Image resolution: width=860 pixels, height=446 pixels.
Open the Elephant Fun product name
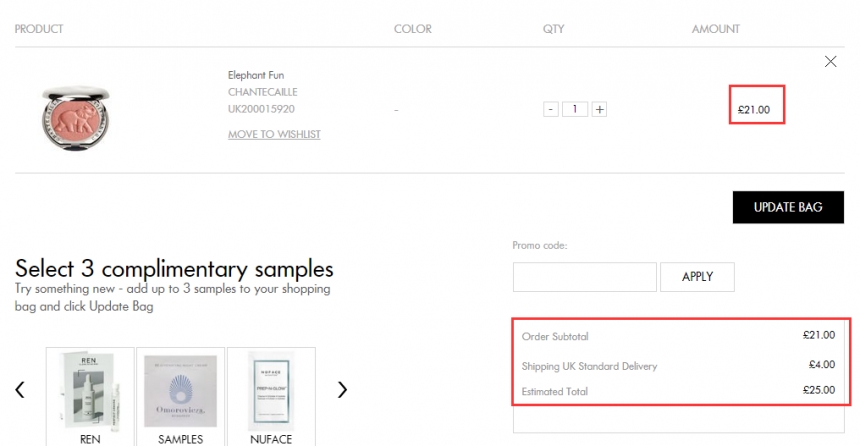pyautogui.click(x=256, y=75)
